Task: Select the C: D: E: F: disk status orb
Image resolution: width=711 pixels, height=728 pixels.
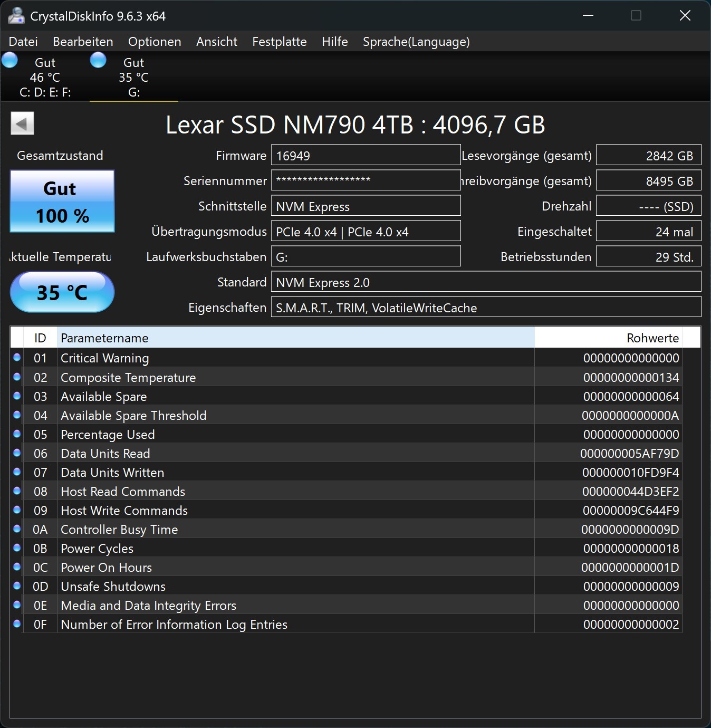Action: [x=10, y=60]
